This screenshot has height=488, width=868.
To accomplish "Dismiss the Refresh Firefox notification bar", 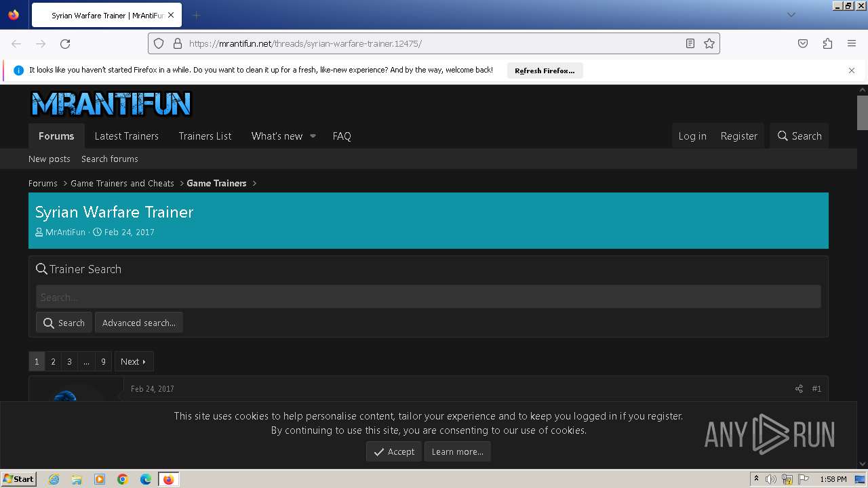I will pos(852,70).
